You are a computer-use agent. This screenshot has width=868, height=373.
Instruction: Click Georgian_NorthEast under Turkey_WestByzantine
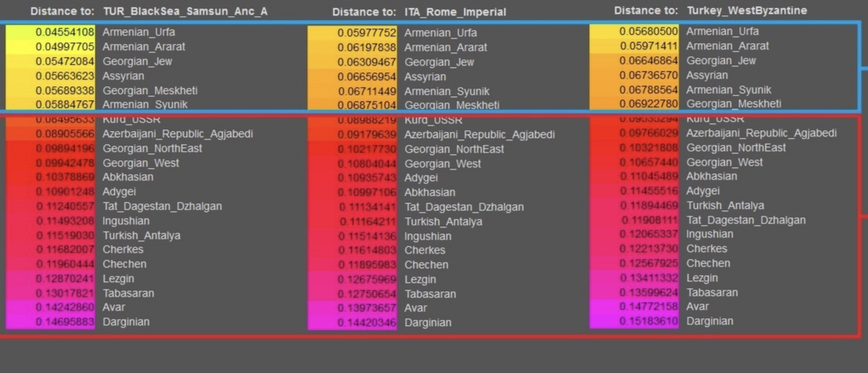736,148
